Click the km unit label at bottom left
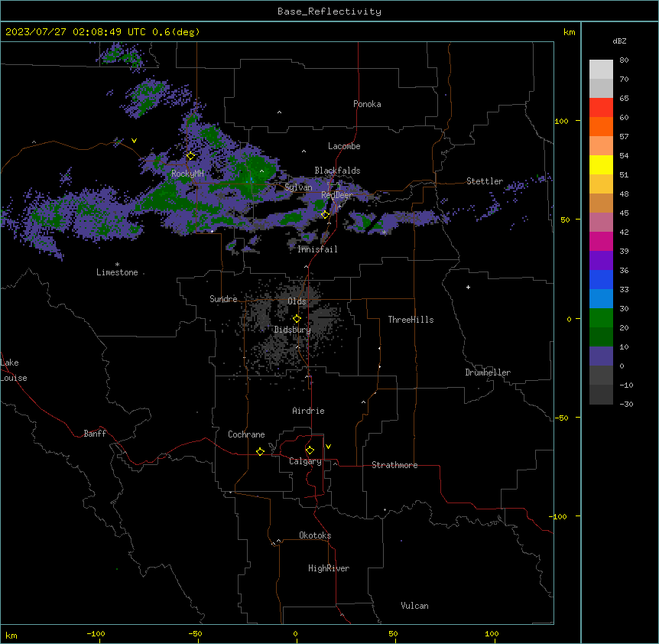 coord(11,635)
